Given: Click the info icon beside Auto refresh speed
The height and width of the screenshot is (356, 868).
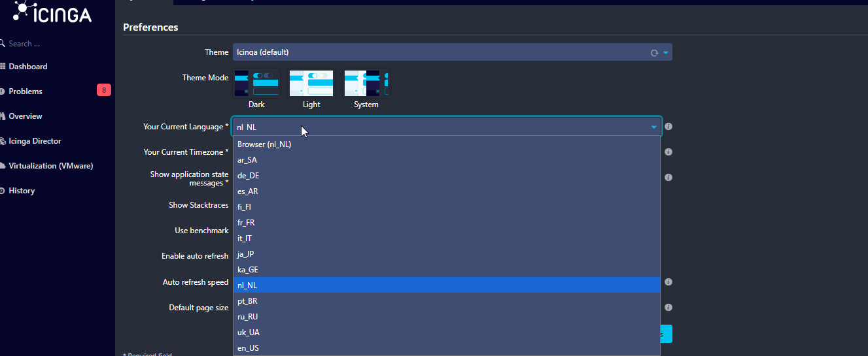Looking at the screenshot, I should [x=668, y=282].
